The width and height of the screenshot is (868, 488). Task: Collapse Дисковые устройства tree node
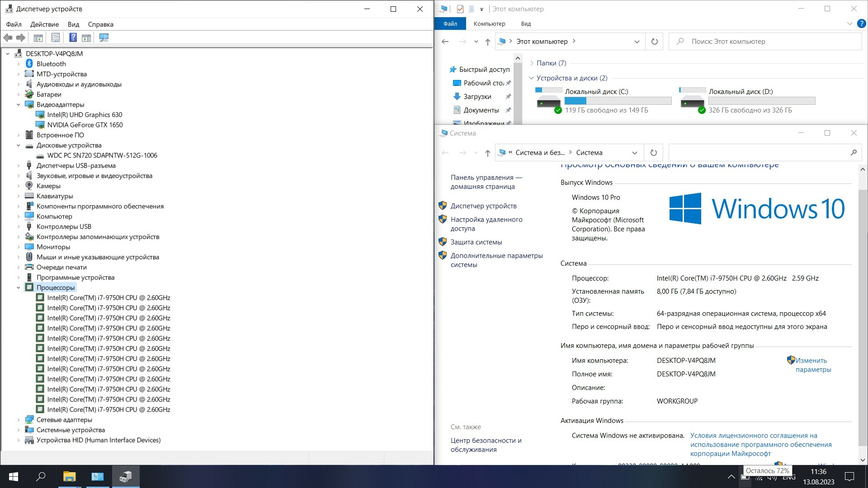click(x=19, y=145)
